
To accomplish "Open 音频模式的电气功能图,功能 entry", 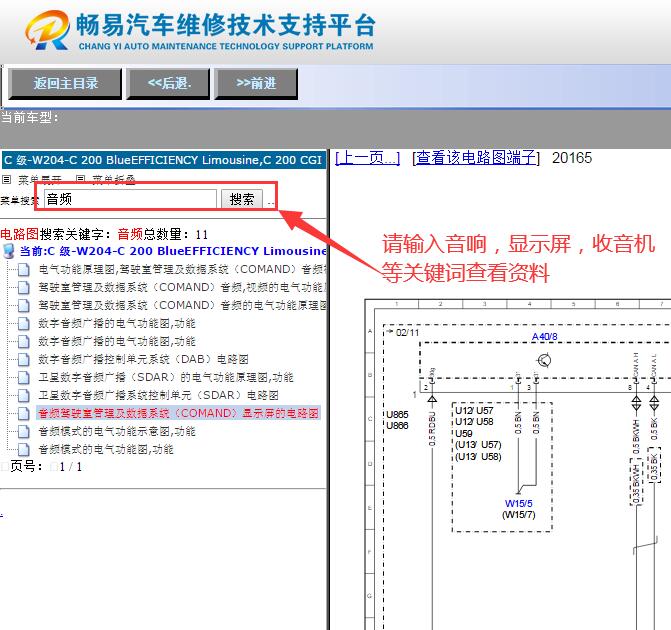I will (x=106, y=449).
